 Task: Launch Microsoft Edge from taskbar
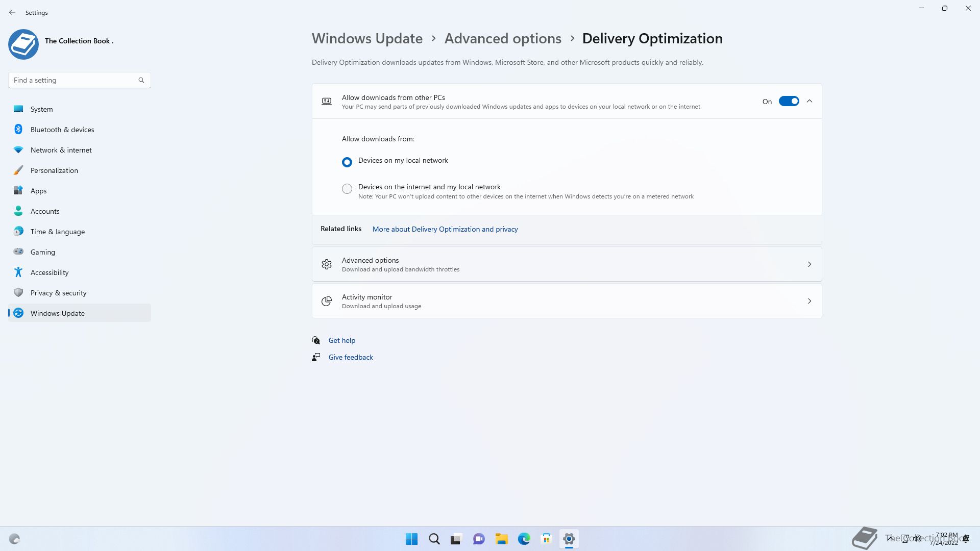(x=524, y=539)
